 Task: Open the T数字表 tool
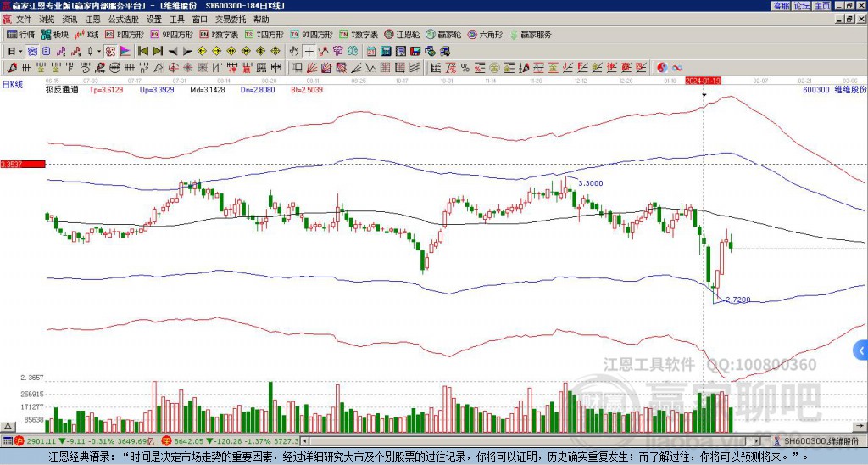359,34
